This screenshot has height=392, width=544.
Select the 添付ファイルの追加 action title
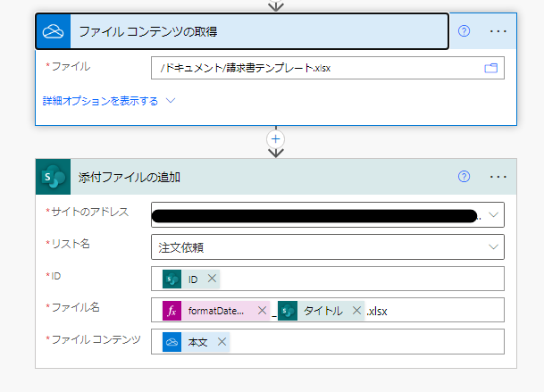(x=129, y=177)
